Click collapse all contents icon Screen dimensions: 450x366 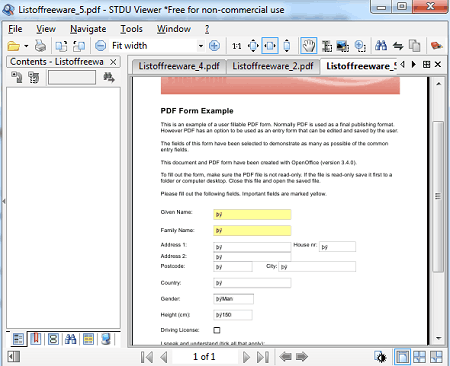pos(33,77)
